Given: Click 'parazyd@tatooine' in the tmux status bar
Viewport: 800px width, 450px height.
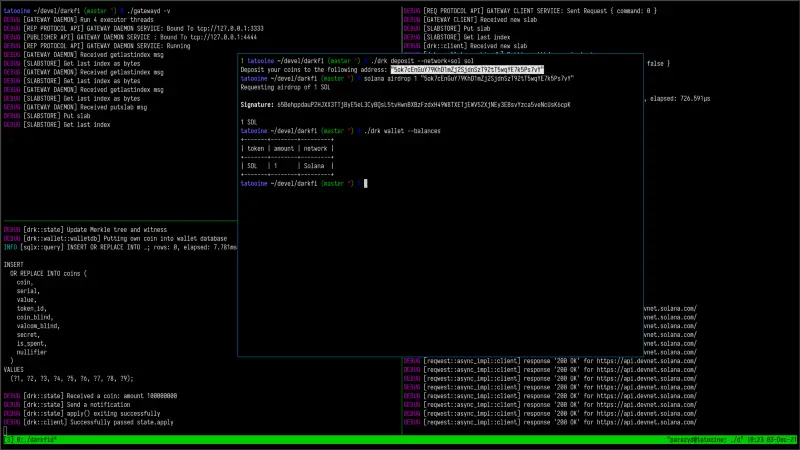Looking at the screenshot, I should click(696, 439).
